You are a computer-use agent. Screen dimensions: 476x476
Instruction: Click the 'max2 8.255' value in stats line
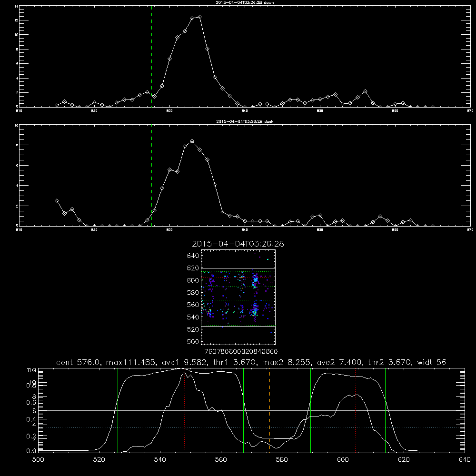[286, 362]
